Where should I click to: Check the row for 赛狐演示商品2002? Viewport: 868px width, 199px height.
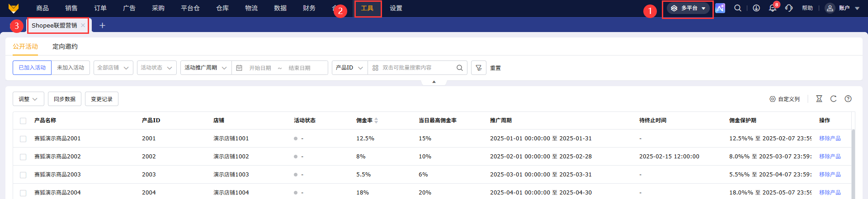(23, 157)
